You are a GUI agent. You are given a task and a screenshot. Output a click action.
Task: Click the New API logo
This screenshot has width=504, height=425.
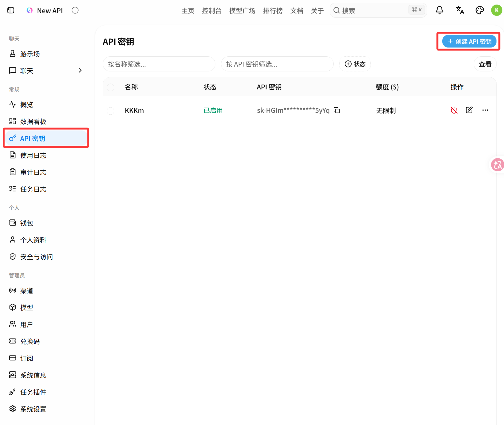pos(30,10)
